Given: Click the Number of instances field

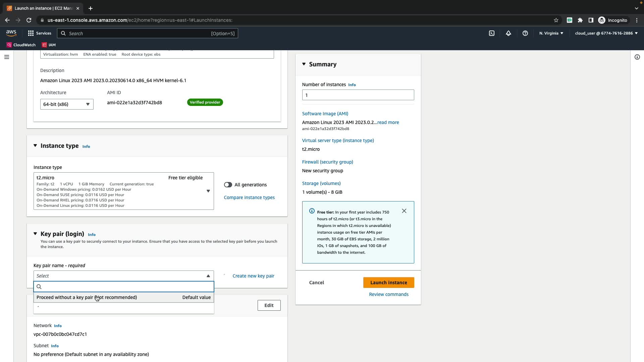Looking at the screenshot, I should click(358, 95).
